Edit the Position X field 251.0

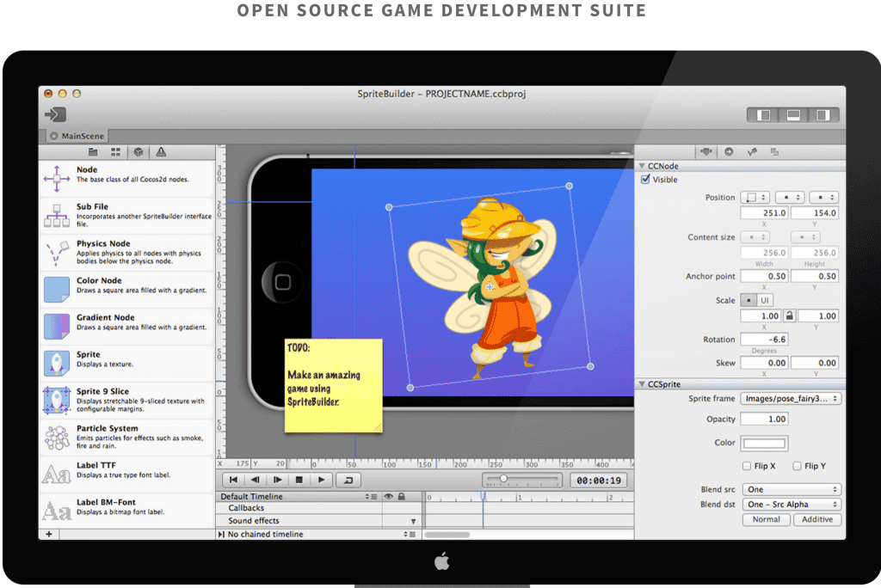click(765, 213)
